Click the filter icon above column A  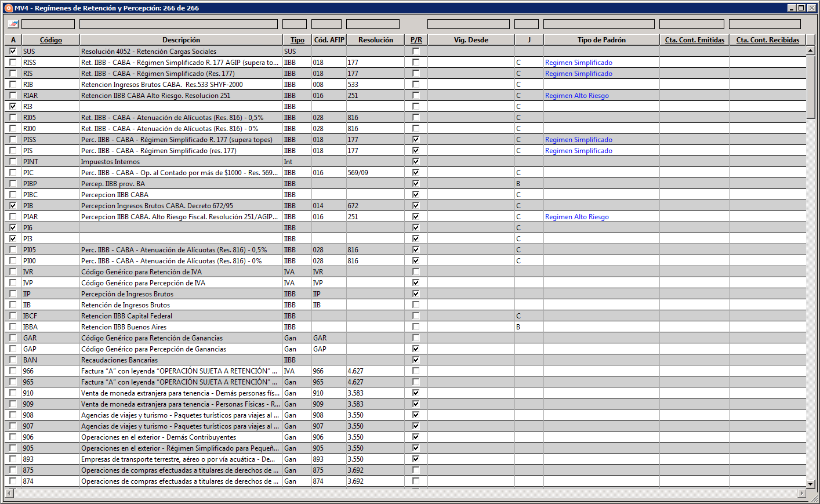coord(13,24)
